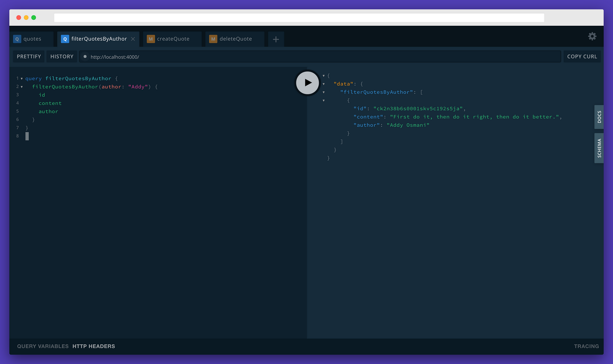Viewport: 613px width, 364px height.
Task: Open the SCHEMA side panel
Action: click(x=599, y=148)
